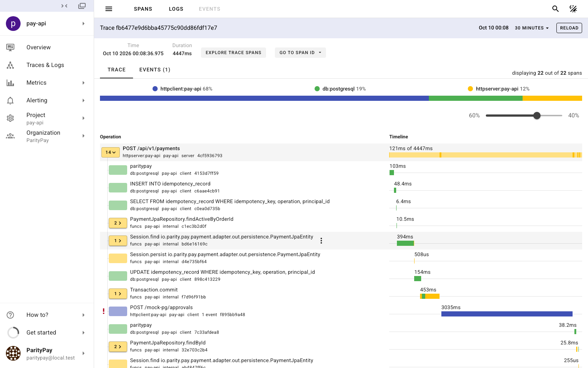588x368 pixels.
Task: Toggle the theme icon beside search
Action: tap(573, 9)
